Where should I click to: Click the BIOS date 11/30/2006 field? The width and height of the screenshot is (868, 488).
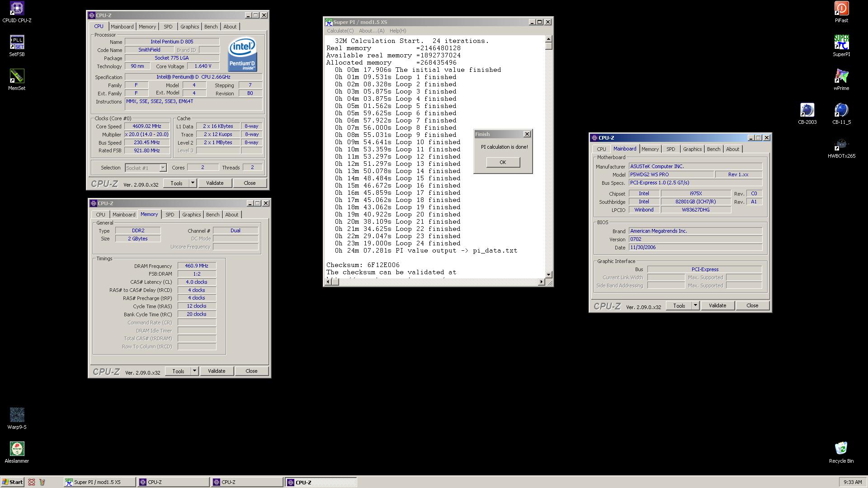695,247
